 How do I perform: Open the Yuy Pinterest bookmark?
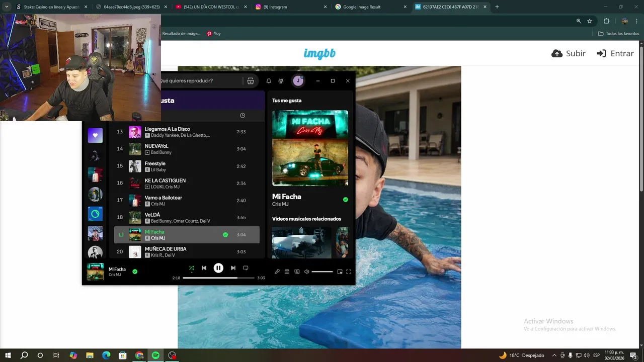[x=213, y=34]
